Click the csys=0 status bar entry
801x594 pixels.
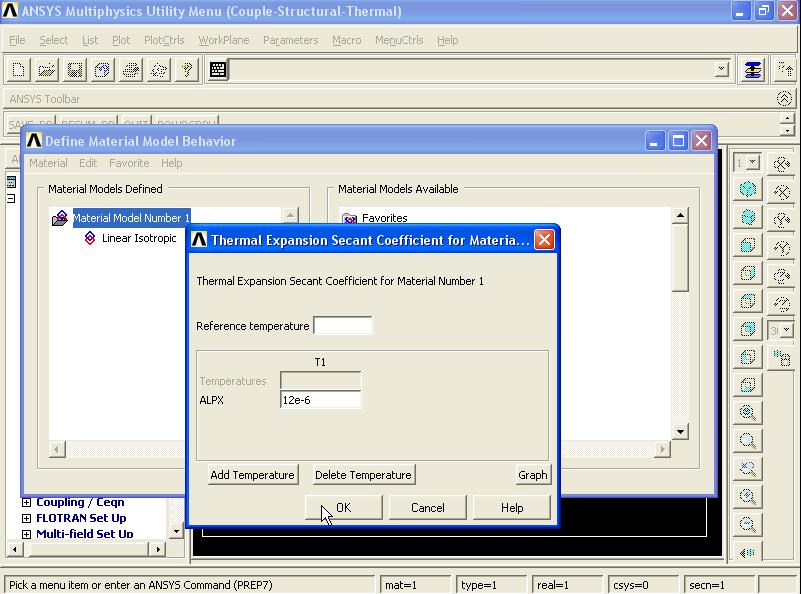tap(642, 585)
